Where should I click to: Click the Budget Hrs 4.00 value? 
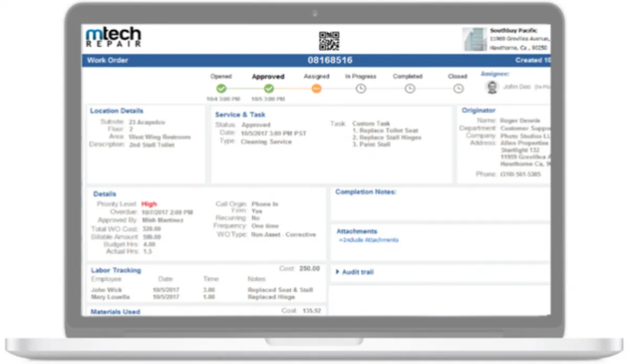149,244
